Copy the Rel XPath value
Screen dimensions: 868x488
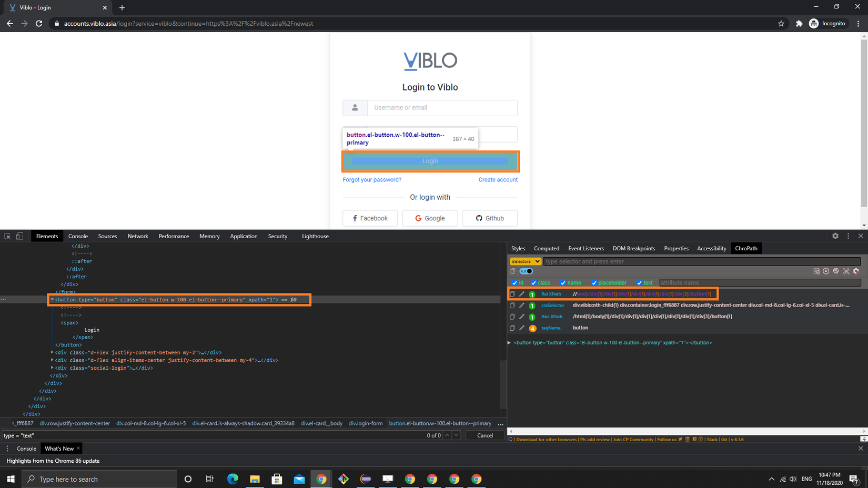(x=512, y=294)
